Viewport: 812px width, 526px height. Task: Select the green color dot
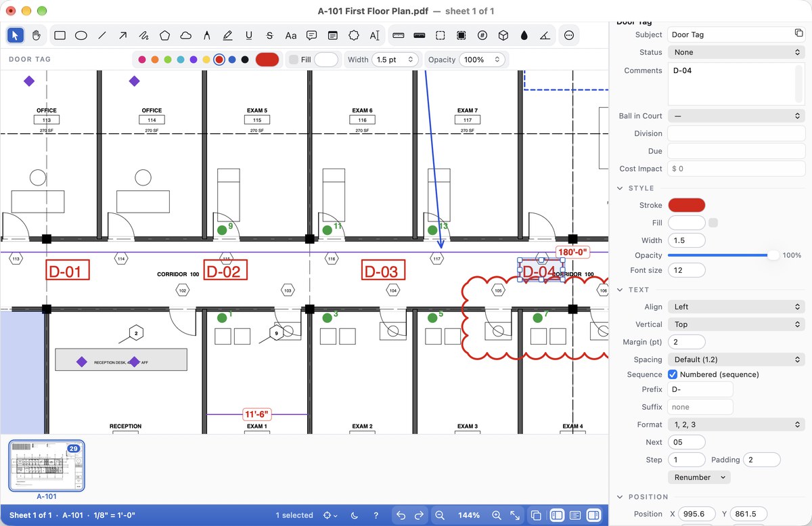point(168,60)
